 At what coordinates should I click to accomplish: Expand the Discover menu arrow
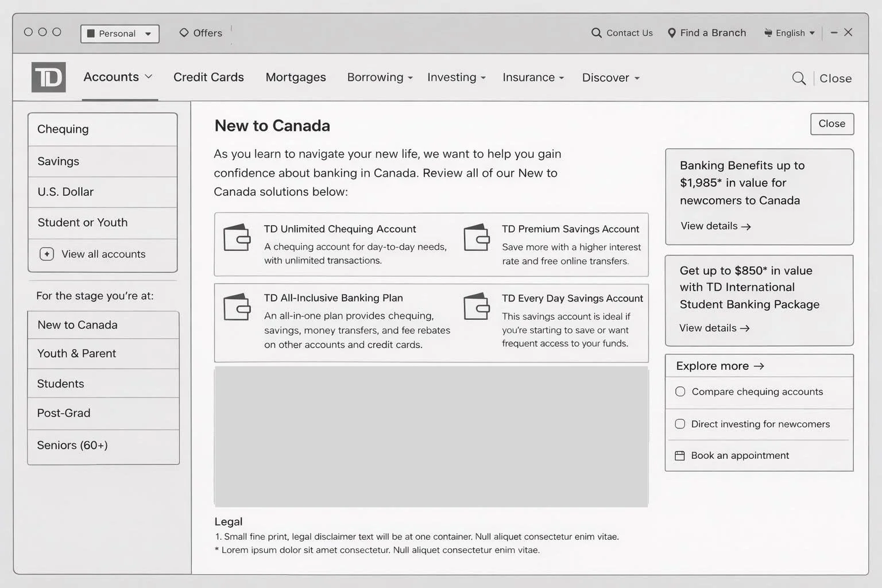637,78
